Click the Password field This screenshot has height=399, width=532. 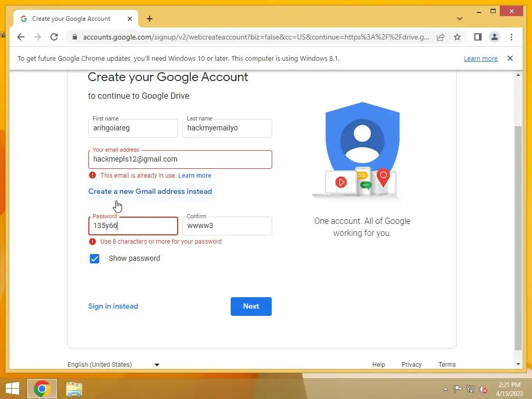point(133,225)
